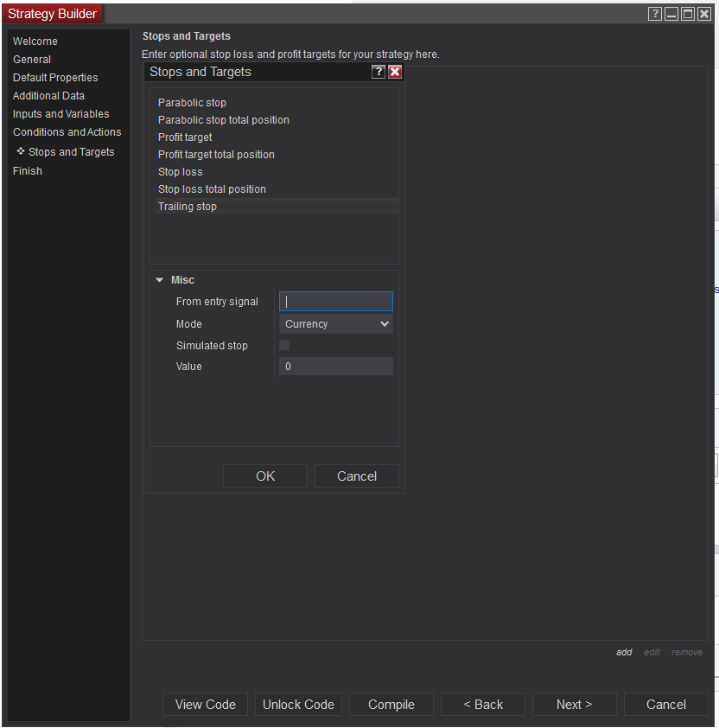Close the Strategy Builder window
Viewport: 719px width, 728px height.
[x=704, y=14]
